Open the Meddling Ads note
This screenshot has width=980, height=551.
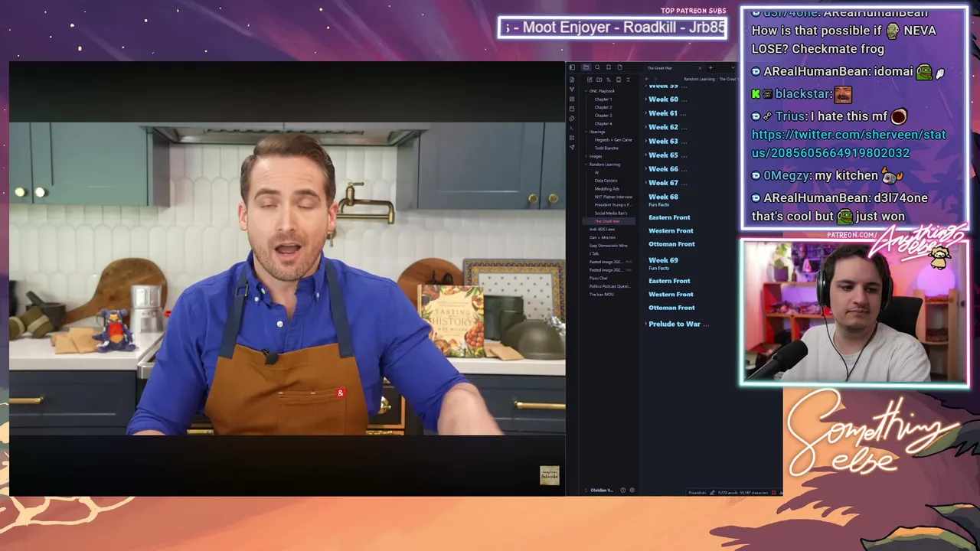click(x=607, y=189)
